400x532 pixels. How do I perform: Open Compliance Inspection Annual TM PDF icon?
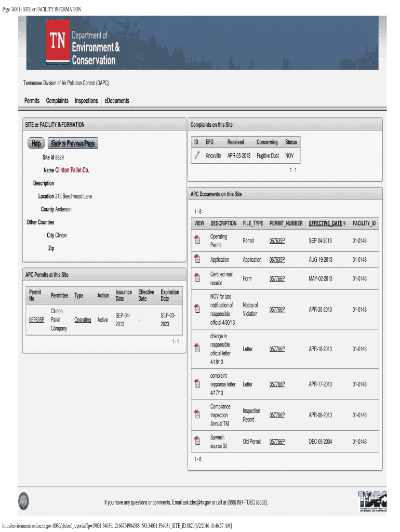click(x=197, y=415)
